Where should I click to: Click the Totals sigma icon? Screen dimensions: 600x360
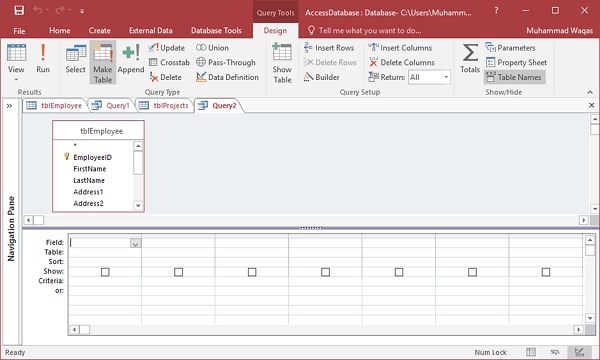click(x=470, y=59)
